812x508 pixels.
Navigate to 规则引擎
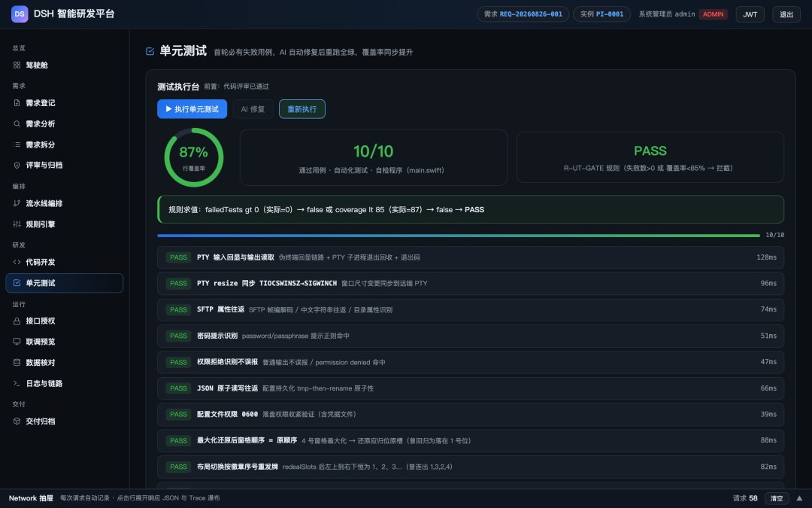[64, 224]
